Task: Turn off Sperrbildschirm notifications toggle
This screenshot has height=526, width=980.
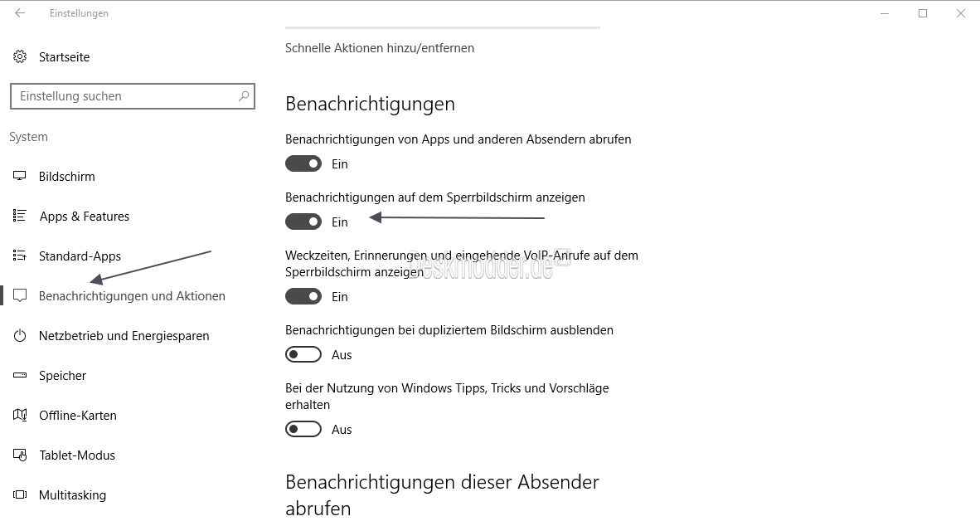Action: point(303,222)
